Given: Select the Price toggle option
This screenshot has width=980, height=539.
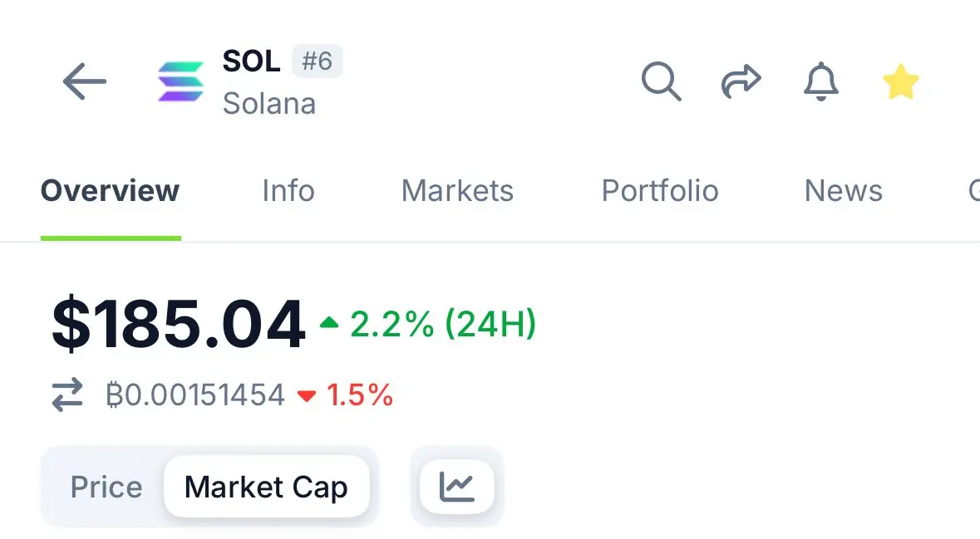Looking at the screenshot, I should pyautogui.click(x=106, y=487).
